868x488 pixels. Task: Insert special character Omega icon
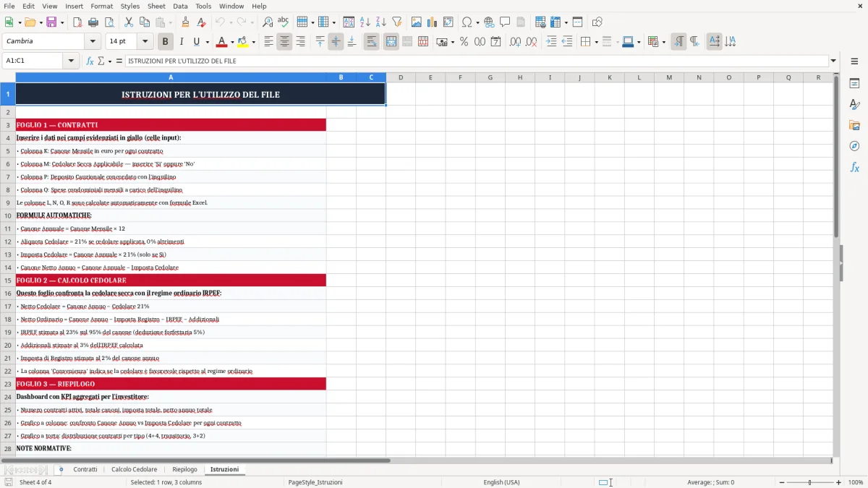click(x=467, y=22)
